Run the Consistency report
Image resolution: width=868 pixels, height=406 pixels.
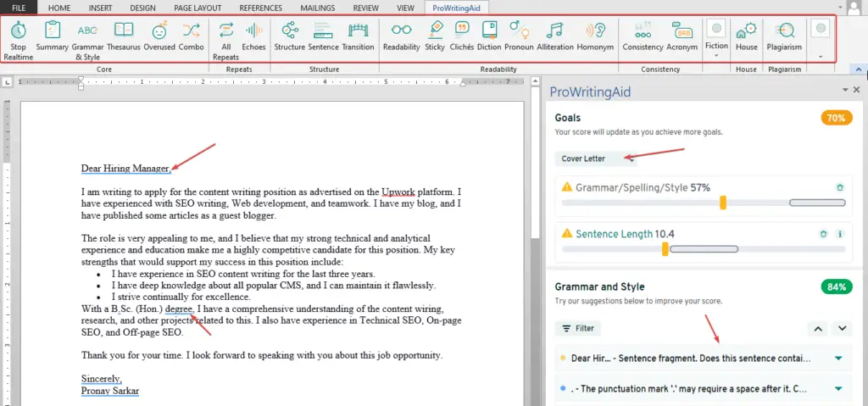643,37
